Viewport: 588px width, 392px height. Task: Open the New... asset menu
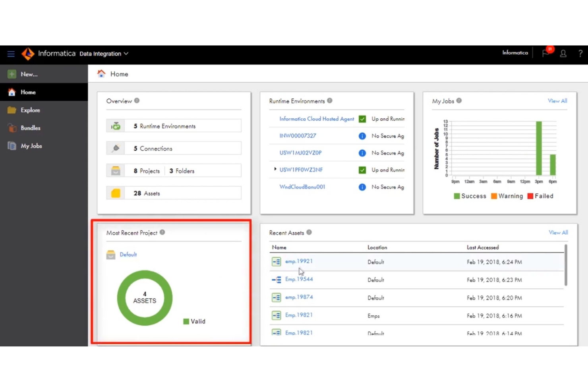pyautogui.click(x=29, y=74)
